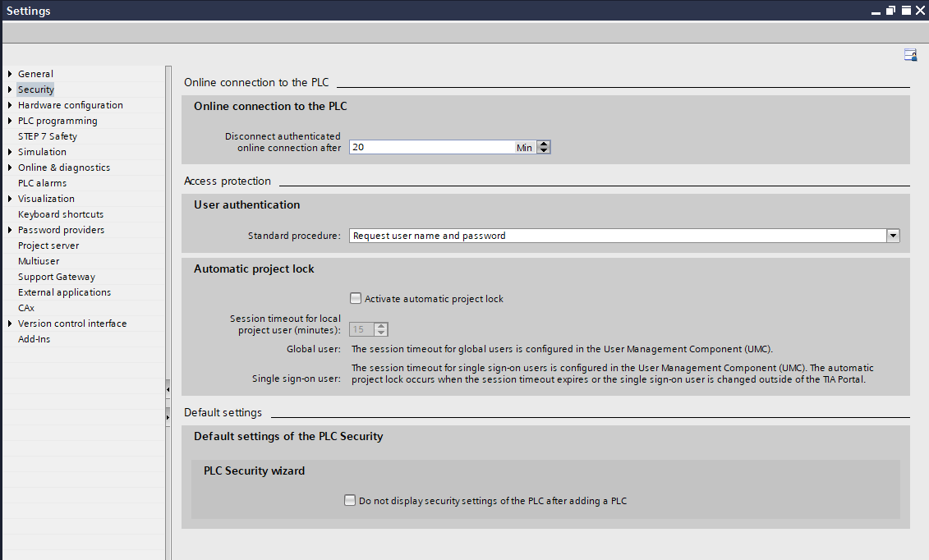
Task: Expand the Version control interface node
Action: click(x=10, y=324)
